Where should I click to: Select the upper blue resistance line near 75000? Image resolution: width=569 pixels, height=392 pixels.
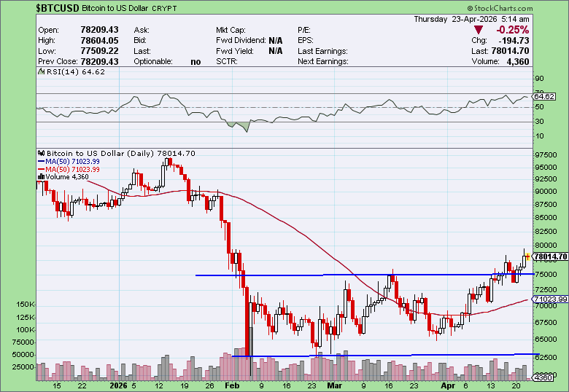pos(365,275)
